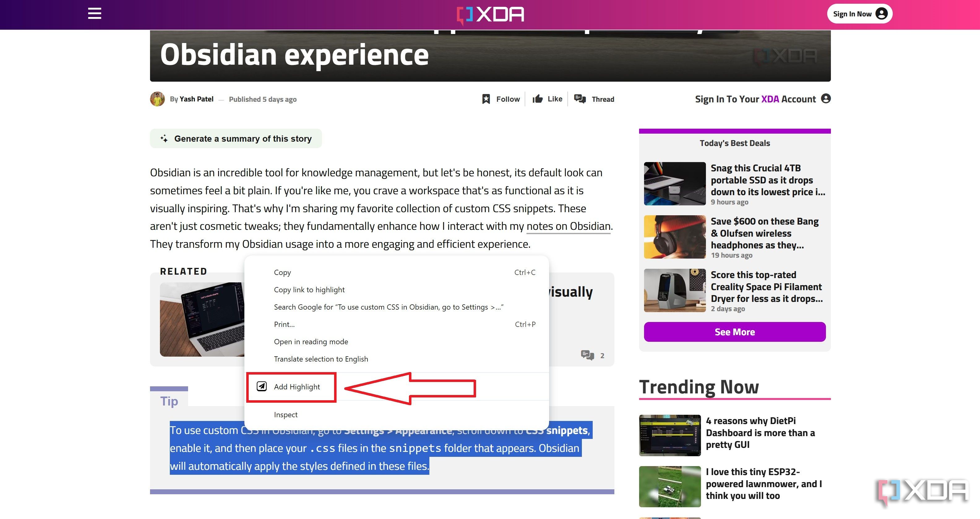
Task: Click the Sign In To Your XDA Account text
Action: (x=755, y=99)
